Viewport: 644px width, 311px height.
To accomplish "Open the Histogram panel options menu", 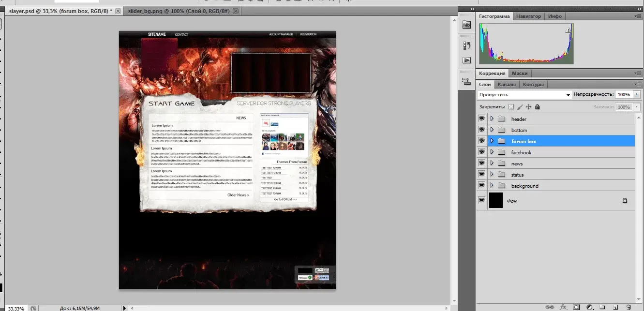I will coord(639,16).
